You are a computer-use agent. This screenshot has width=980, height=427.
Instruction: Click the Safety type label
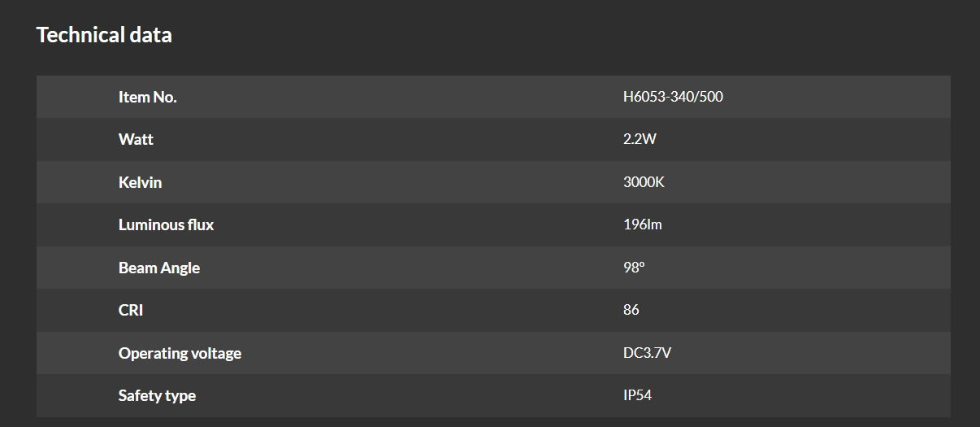pos(157,395)
